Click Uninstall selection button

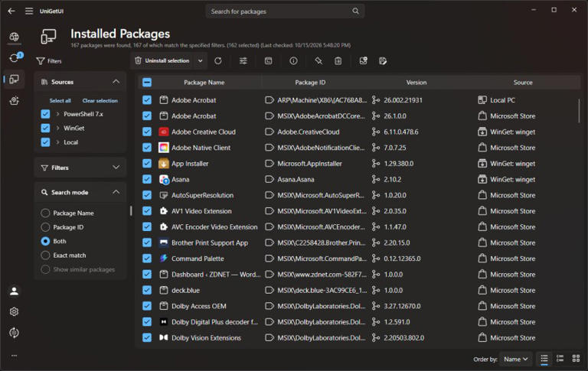click(162, 60)
